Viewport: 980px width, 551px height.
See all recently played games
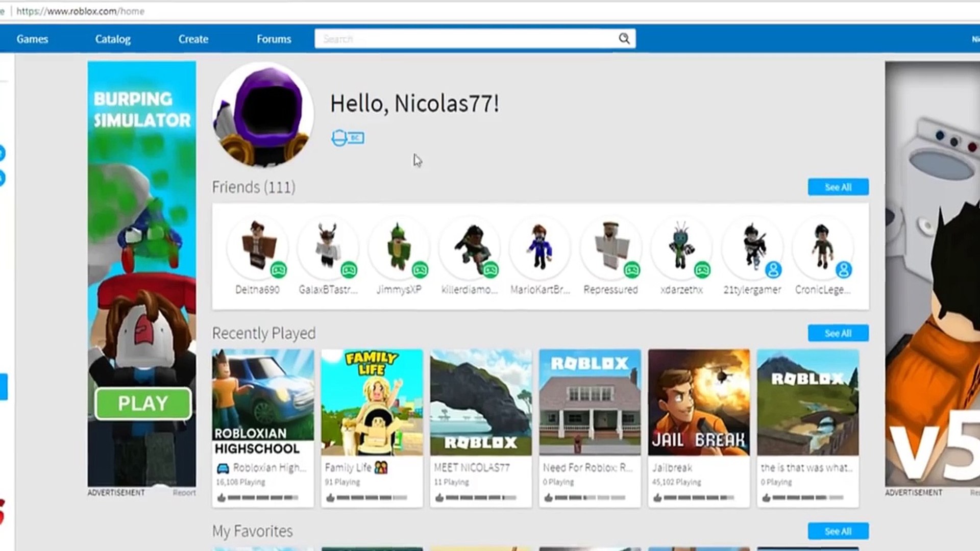pyautogui.click(x=838, y=334)
